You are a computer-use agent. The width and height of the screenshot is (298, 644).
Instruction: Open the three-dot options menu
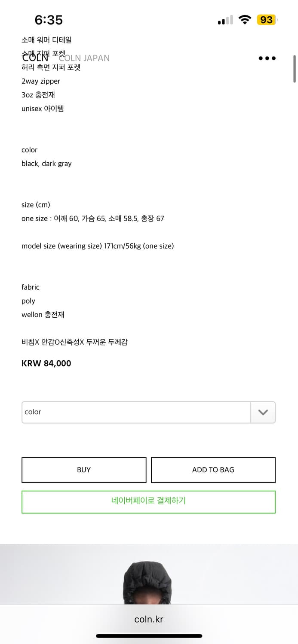pos(267,58)
